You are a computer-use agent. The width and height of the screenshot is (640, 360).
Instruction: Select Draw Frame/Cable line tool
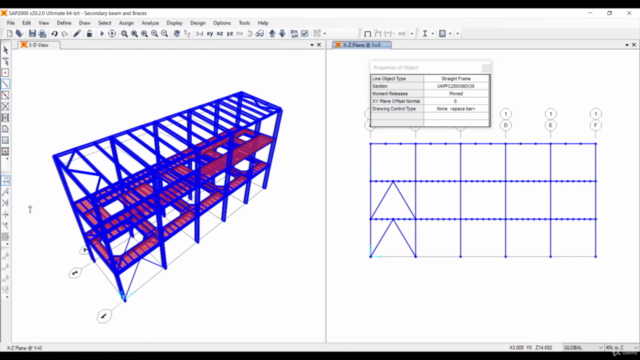(5, 84)
